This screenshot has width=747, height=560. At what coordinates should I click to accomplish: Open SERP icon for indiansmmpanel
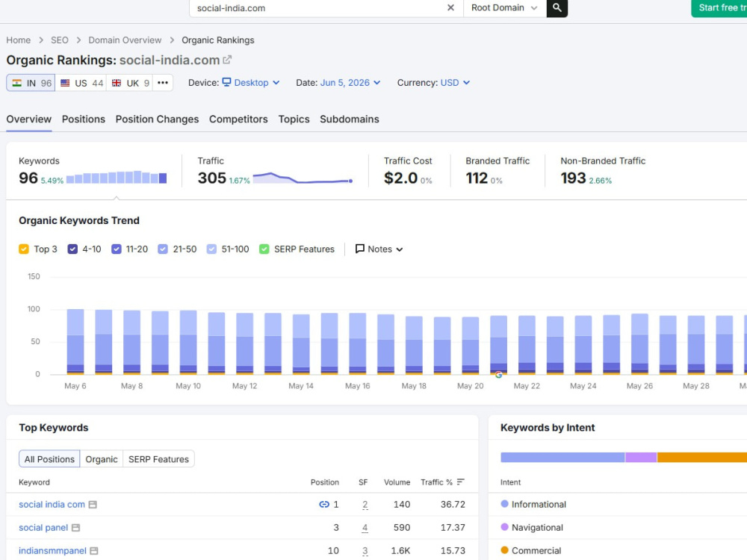pyautogui.click(x=94, y=551)
